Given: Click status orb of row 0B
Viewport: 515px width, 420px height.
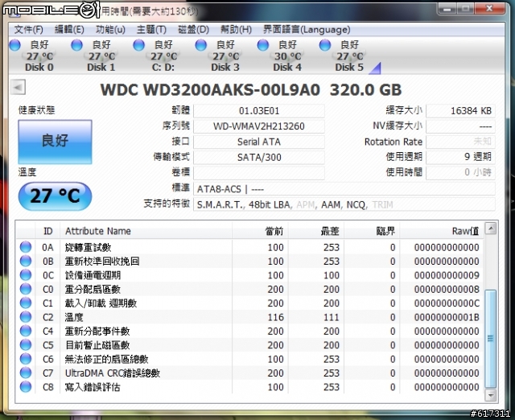Looking at the screenshot, I should tap(26, 261).
